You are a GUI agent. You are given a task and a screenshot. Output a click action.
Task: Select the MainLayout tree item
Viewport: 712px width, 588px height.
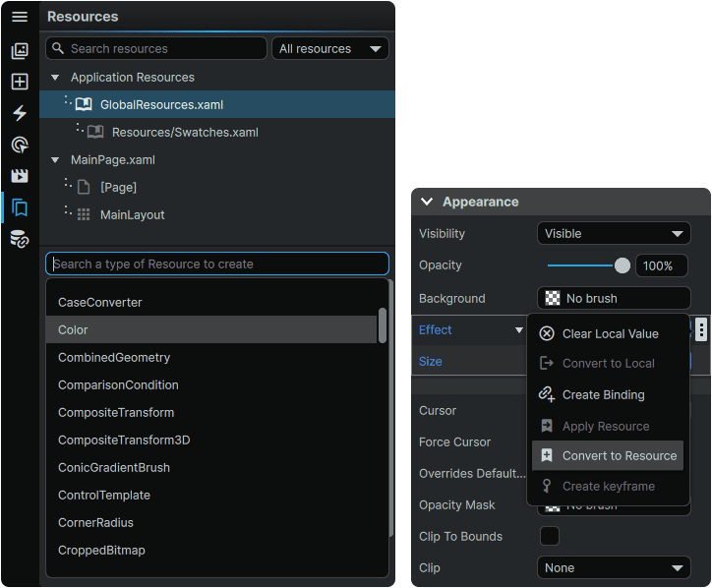click(217, 214)
